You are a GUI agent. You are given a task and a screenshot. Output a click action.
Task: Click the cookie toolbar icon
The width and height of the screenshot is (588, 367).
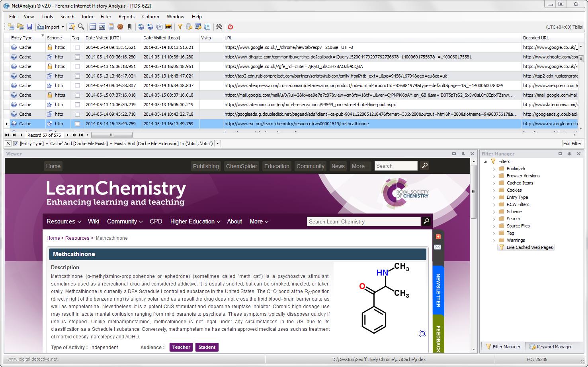[120, 27]
